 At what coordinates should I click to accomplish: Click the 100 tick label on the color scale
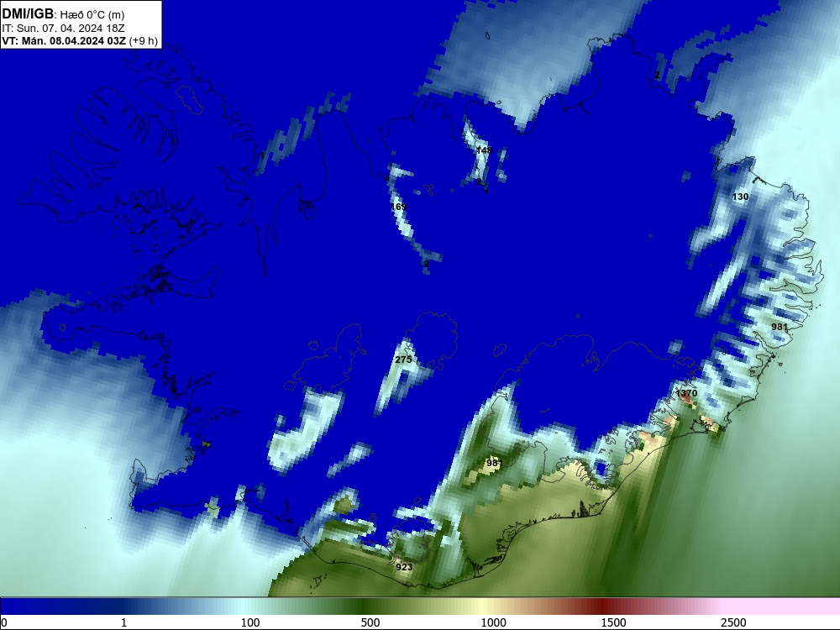(250, 622)
